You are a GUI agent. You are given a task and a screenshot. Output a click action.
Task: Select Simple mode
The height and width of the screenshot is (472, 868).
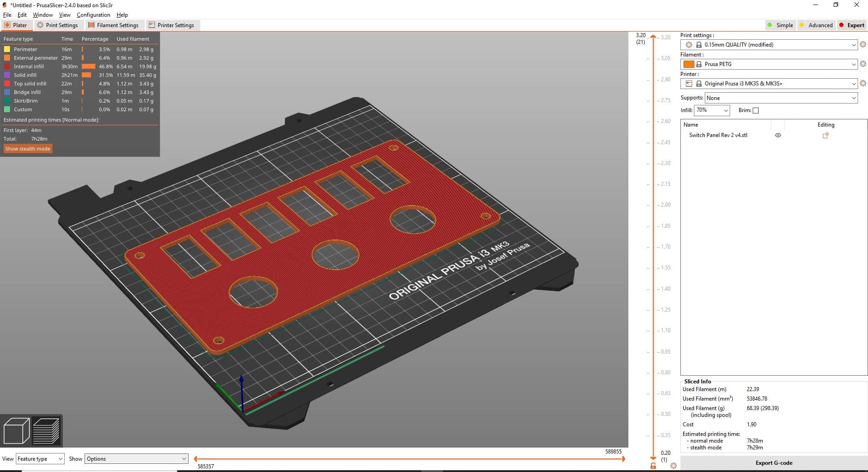780,25
